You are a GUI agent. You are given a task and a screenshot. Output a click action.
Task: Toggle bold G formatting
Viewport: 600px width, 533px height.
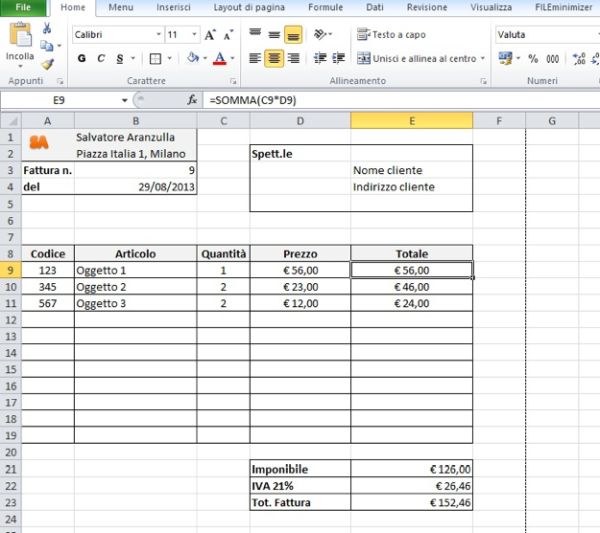tap(82, 59)
